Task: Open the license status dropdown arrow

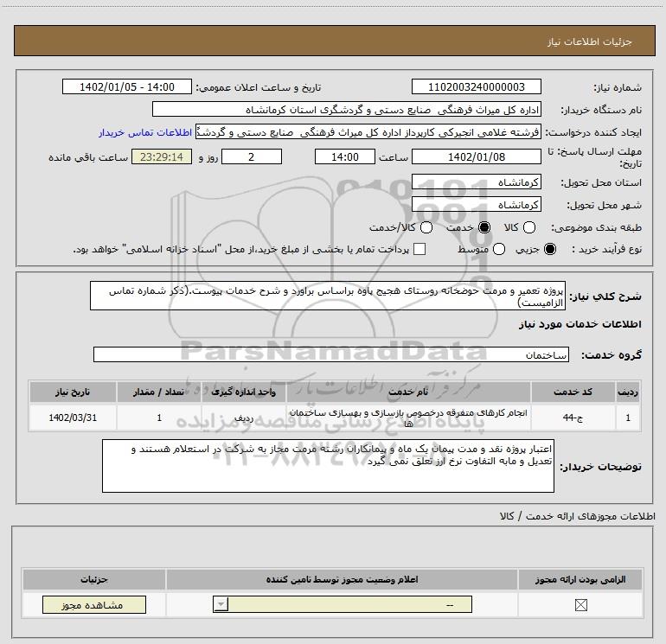Action: pyautogui.click(x=221, y=604)
